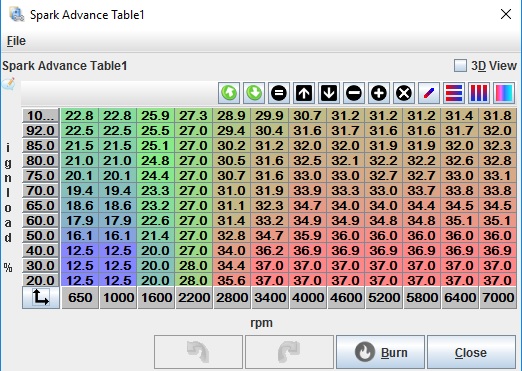Select the 7000 rpm column header
Screen dimensions: 522x371
click(x=498, y=297)
